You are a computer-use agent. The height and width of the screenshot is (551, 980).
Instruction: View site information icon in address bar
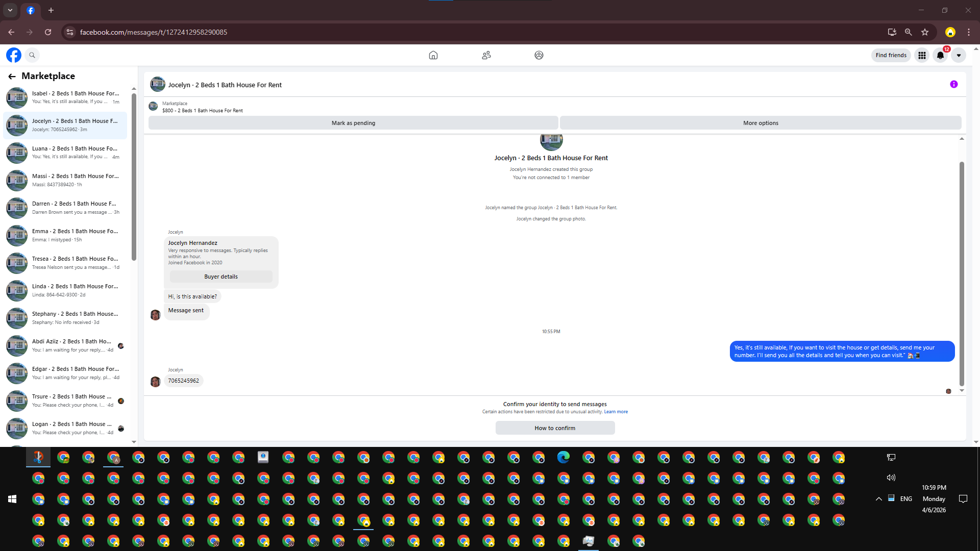pos(70,32)
